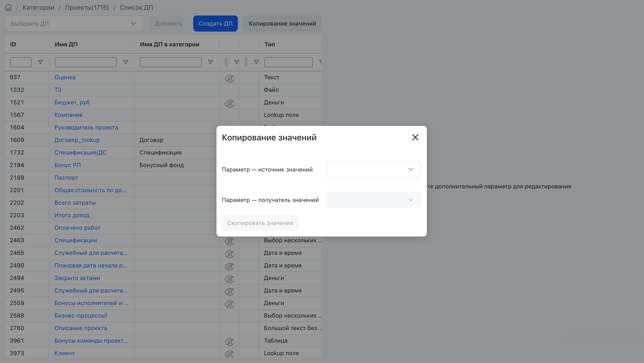Toggle hidden-eye icon in Спецификации row
This screenshot has width=644, height=363.
coord(229,241)
